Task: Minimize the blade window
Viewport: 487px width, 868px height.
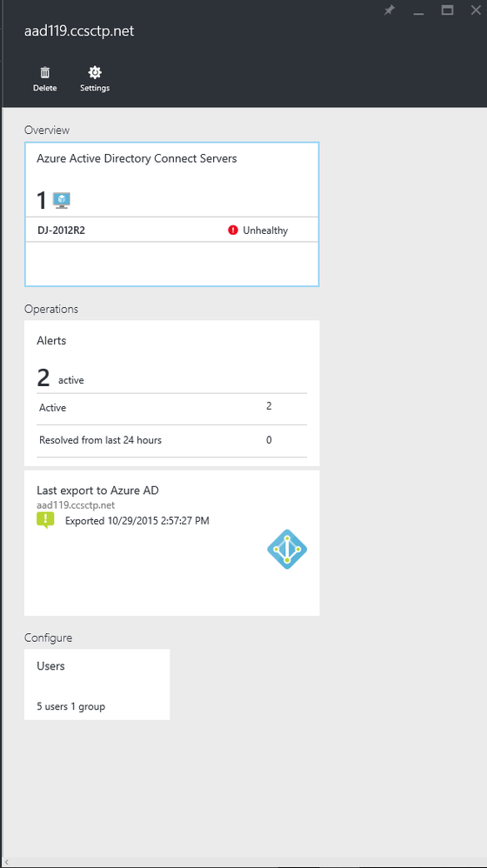Action: 419,10
